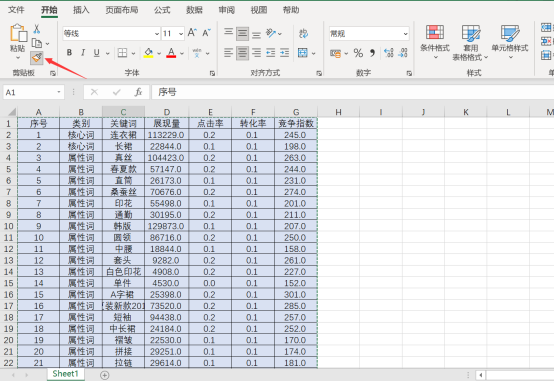Viewport: 554px width, 382px height.
Task: Open font 字体 group dialog launcher
Action: pyautogui.click(x=212, y=73)
